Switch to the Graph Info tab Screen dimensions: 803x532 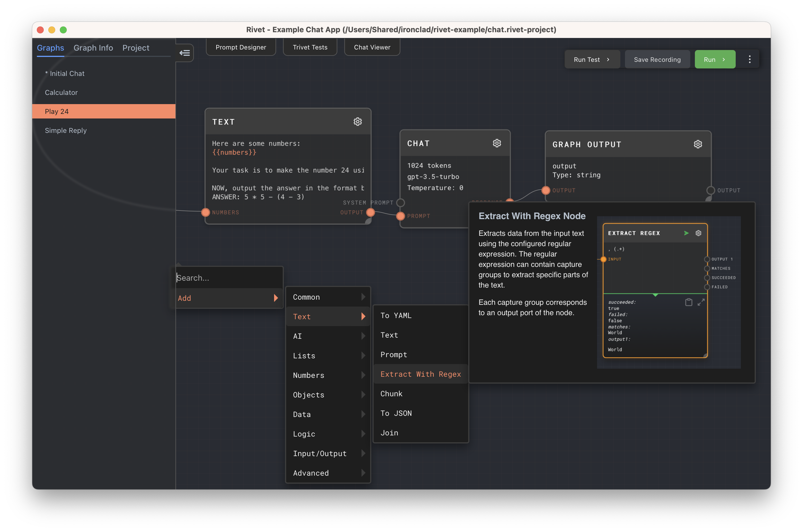(93, 48)
